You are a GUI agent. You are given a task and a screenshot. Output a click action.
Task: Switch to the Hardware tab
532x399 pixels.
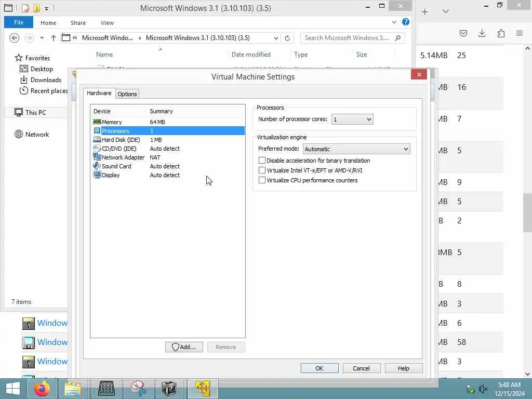click(x=99, y=93)
